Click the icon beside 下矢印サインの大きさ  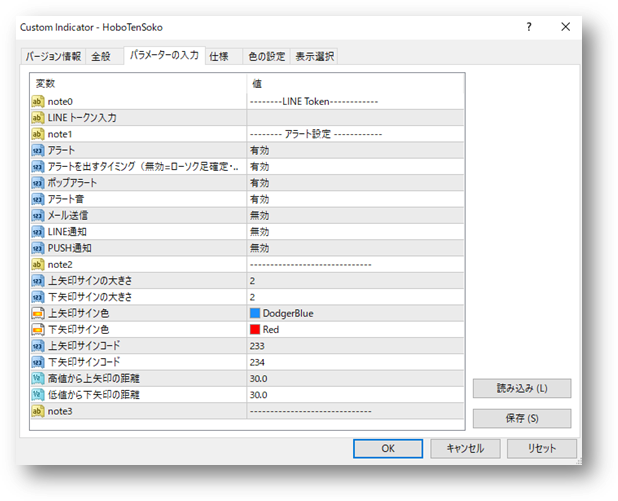click(x=37, y=297)
